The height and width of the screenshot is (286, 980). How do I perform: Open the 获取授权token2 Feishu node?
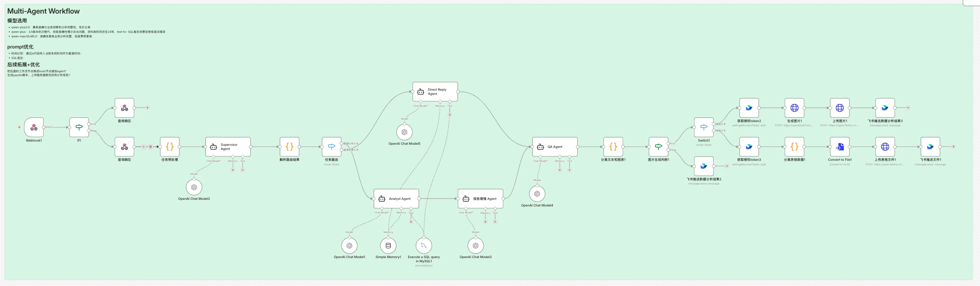pos(749,108)
